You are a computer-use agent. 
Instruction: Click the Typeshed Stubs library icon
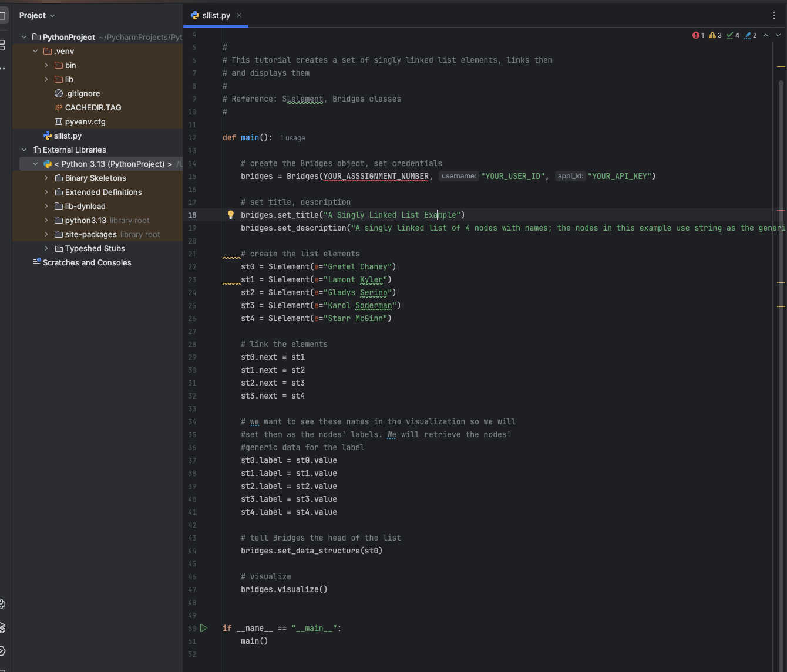pos(59,248)
